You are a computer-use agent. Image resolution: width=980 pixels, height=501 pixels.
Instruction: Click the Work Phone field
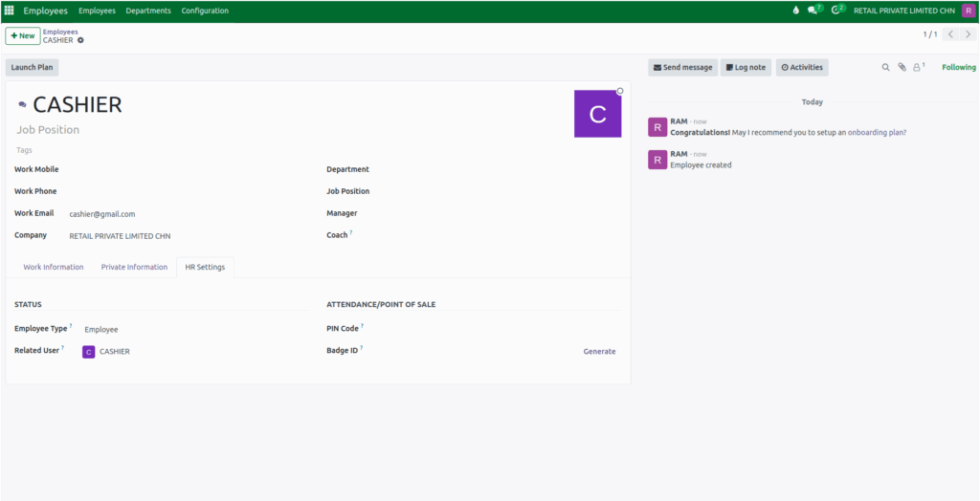pyautogui.click(x=189, y=191)
